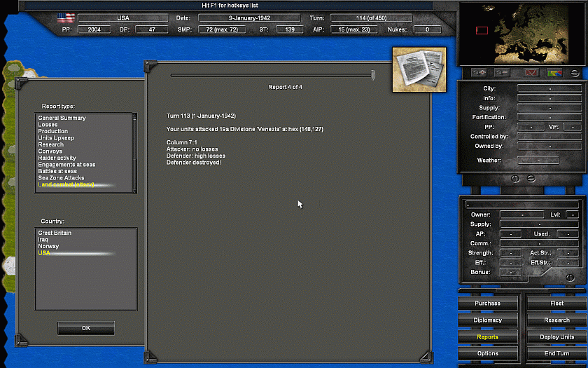Choose USA in the Country list
The height and width of the screenshot is (368, 588).
[x=44, y=253]
